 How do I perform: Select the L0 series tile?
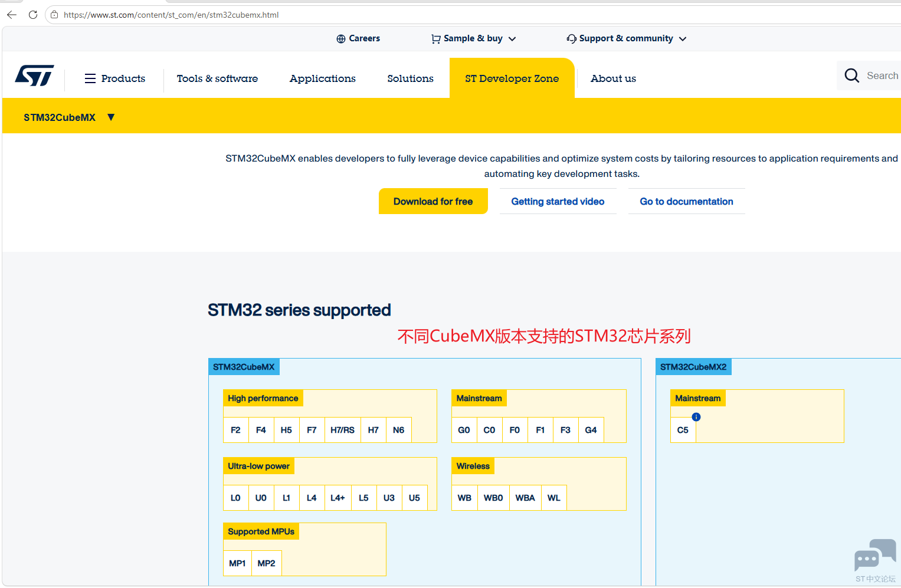[236, 498]
